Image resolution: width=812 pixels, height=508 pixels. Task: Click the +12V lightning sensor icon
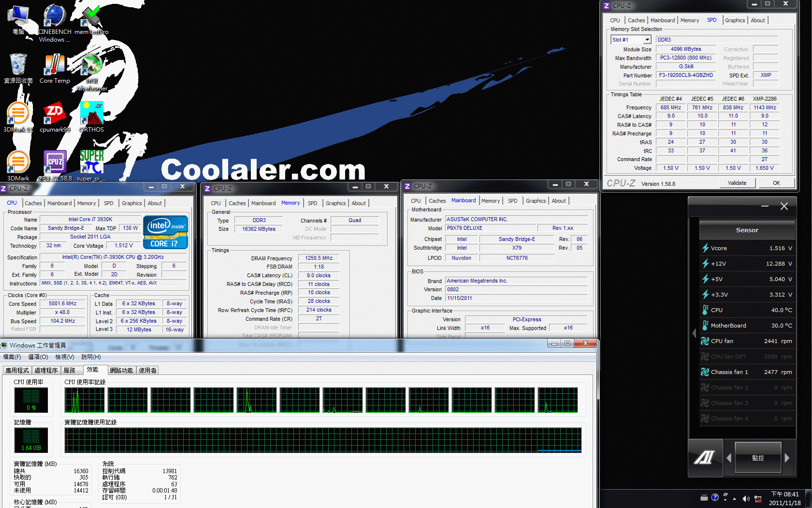(x=705, y=264)
